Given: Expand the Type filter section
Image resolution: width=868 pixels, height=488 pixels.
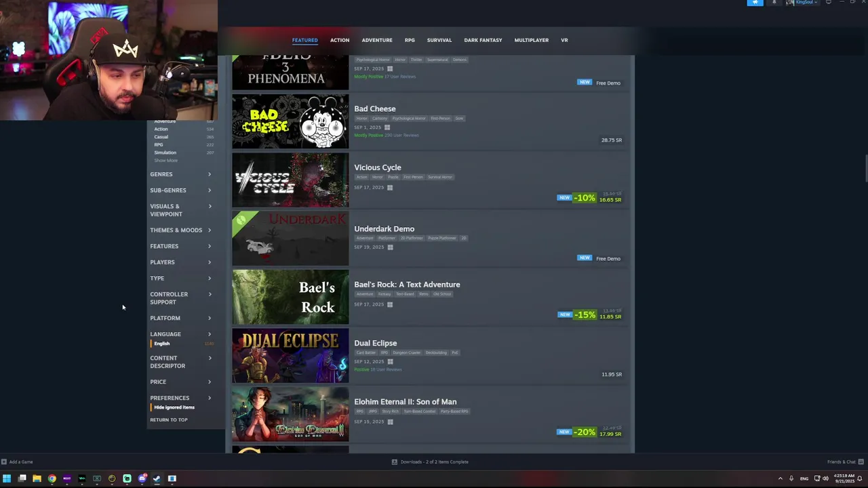Looking at the screenshot, I should 180,279.
